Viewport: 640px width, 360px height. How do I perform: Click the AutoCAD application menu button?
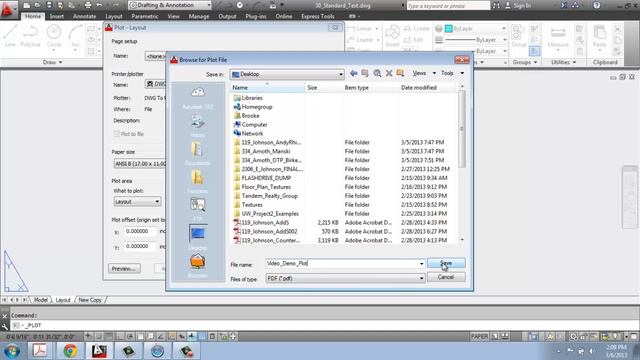point(8,9)
